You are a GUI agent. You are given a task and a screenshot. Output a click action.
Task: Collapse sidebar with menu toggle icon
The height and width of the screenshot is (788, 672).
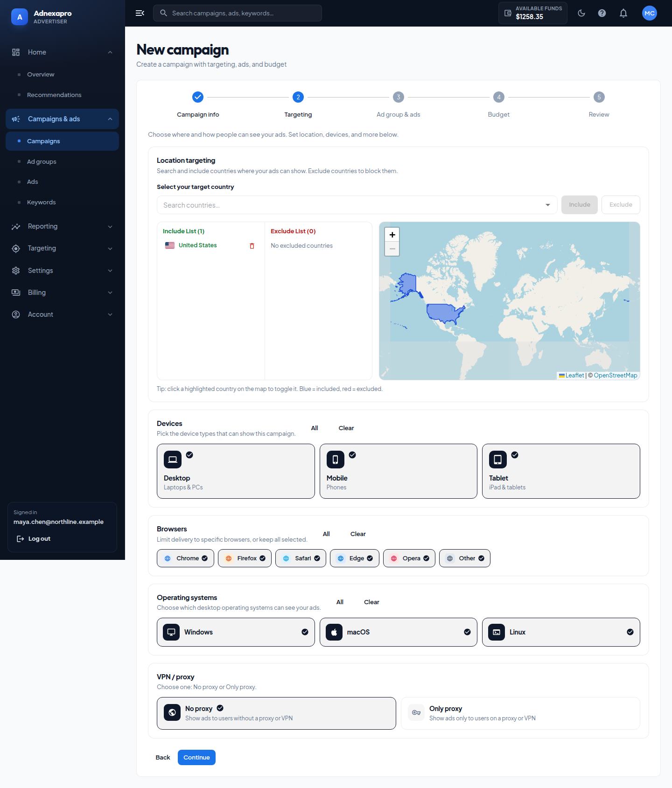(140, 13)
